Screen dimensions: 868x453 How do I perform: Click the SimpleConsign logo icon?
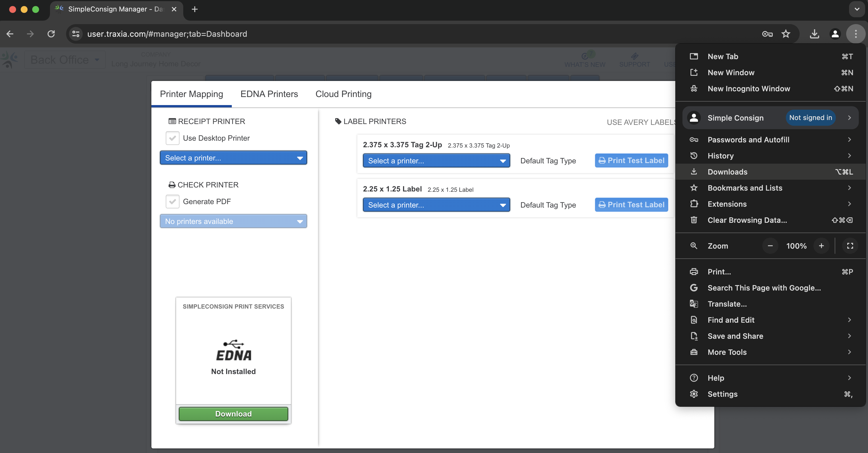pos(9,60)
